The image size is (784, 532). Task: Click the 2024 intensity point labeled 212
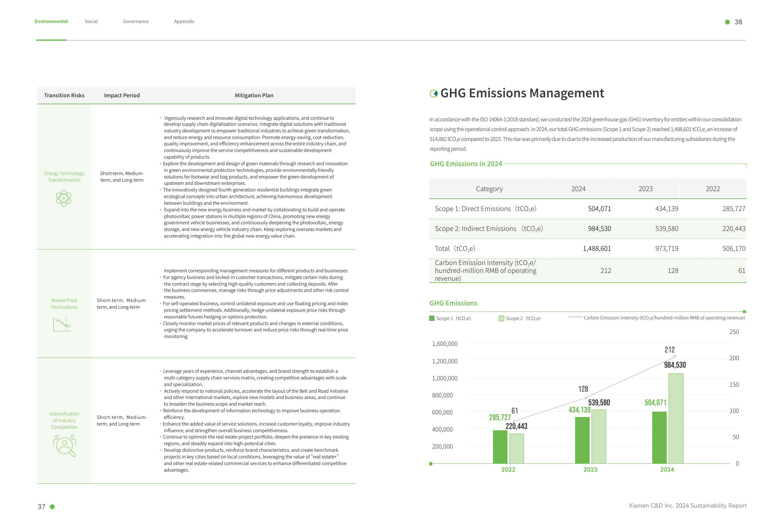[675, 356]
